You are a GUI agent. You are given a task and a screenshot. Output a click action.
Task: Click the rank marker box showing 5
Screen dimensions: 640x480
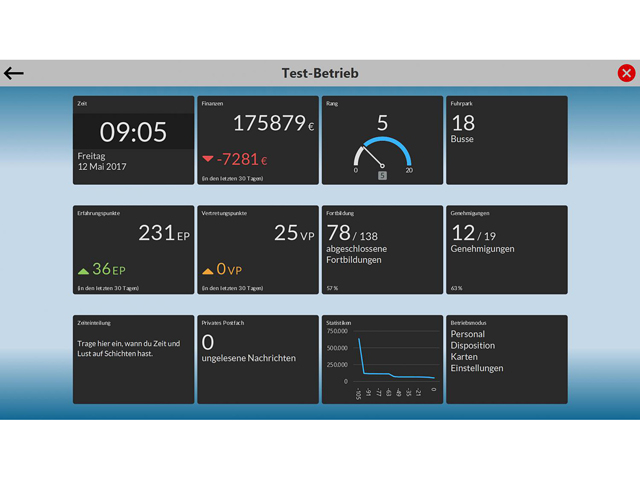coord(382,176)
